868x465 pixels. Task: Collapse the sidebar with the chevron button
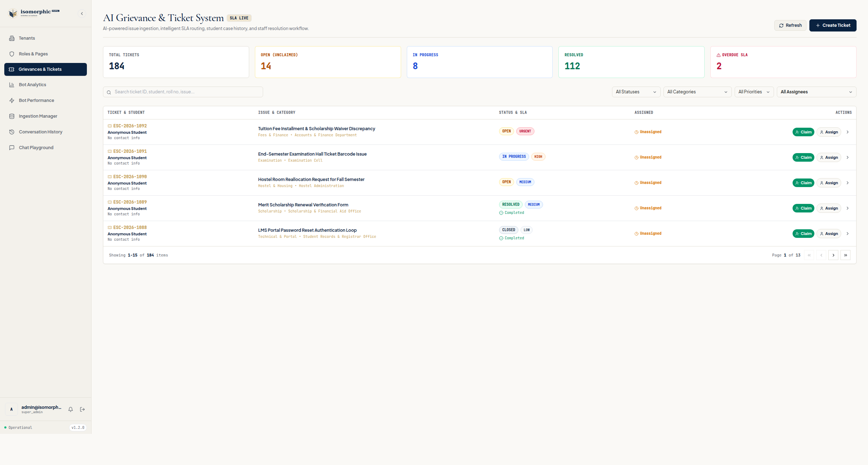[82, 14]
